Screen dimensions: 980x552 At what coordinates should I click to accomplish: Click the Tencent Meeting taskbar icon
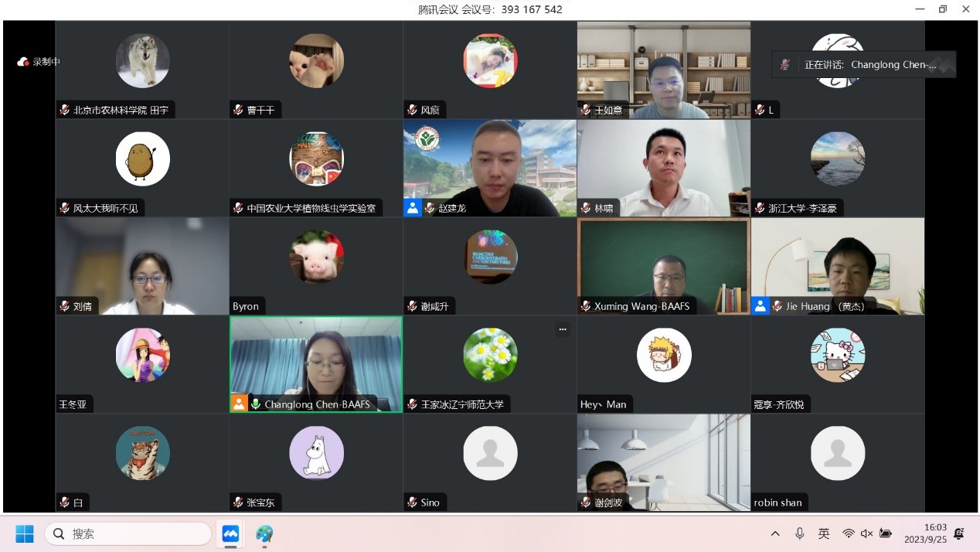(x=230, y=533)
